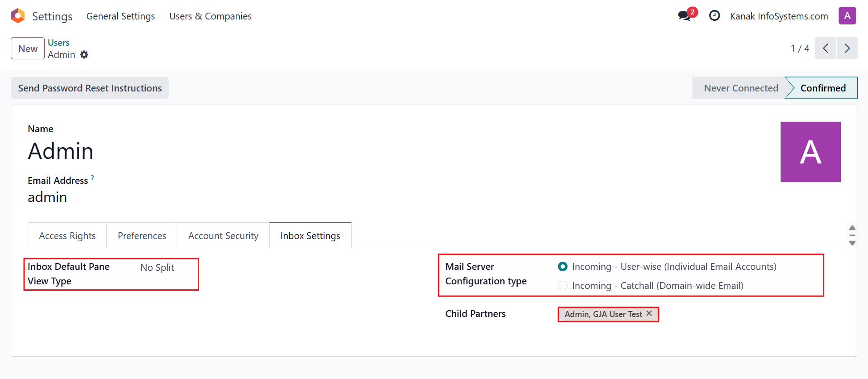Click the Inbox Default Pane View Type label

coord(68,274)
